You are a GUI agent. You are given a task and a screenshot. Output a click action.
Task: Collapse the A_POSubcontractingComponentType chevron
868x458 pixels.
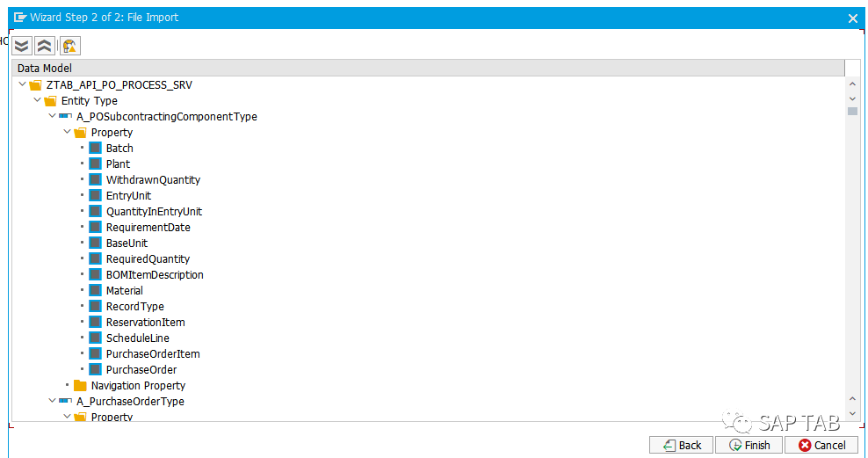(x=52, y=116)
